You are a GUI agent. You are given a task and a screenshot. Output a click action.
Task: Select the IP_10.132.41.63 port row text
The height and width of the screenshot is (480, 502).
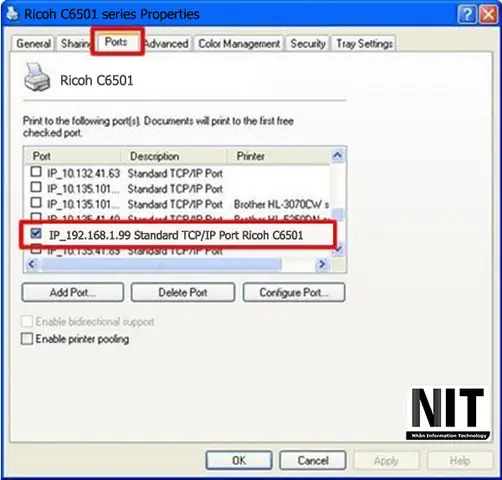(x=83, y=173)
